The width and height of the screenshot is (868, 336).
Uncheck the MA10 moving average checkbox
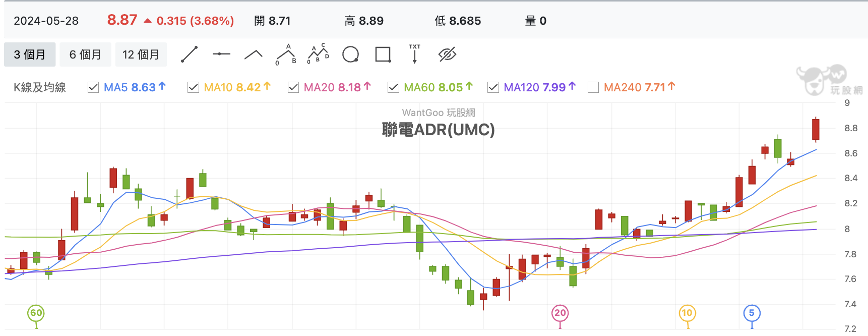[193, 87]
